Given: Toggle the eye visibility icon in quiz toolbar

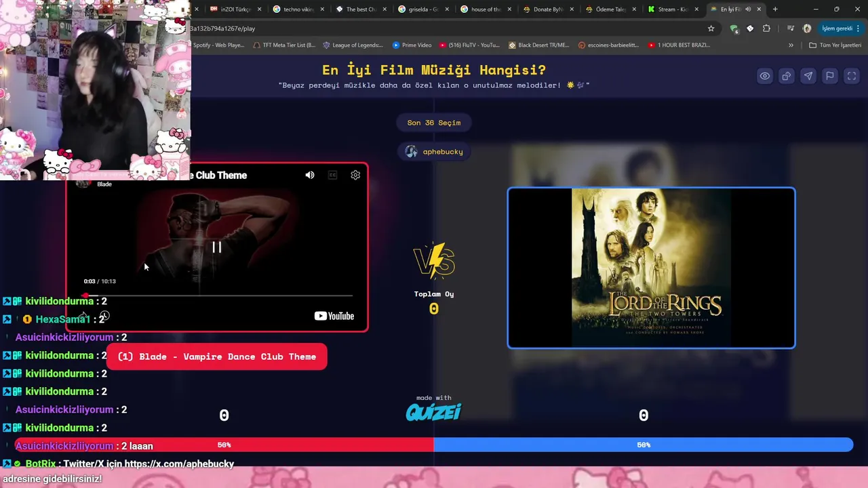Looking at the screenshot, I should coord(764,76).
